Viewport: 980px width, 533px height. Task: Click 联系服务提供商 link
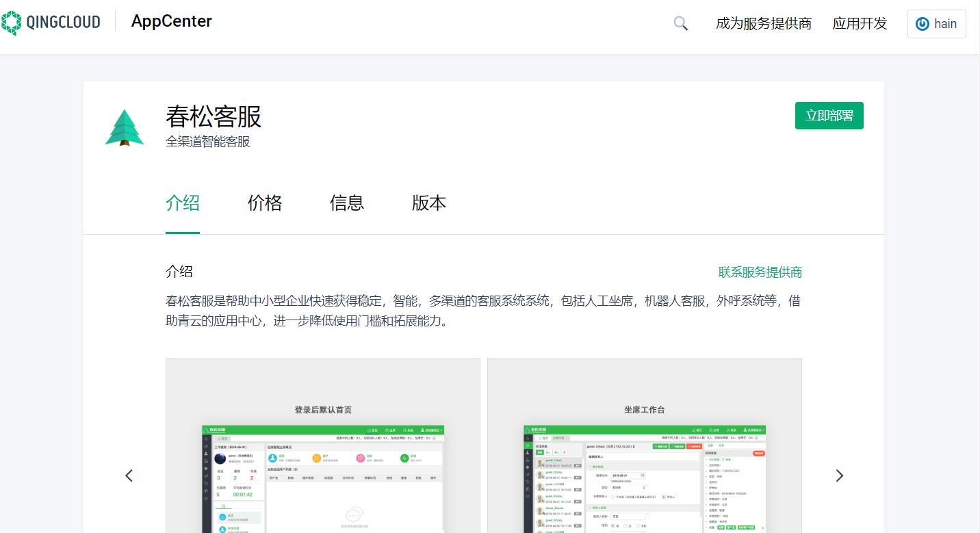(760, 272)
